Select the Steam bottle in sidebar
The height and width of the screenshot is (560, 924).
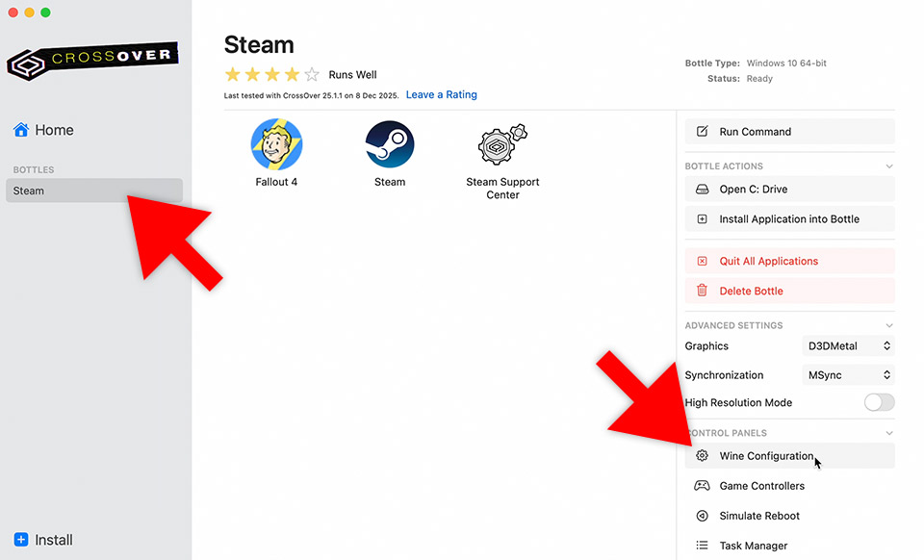click(x=93, y=191)
